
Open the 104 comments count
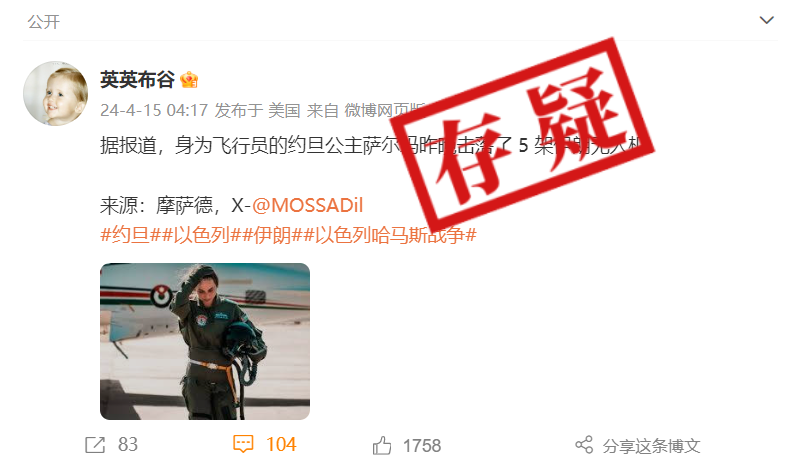tap(281, 445)
